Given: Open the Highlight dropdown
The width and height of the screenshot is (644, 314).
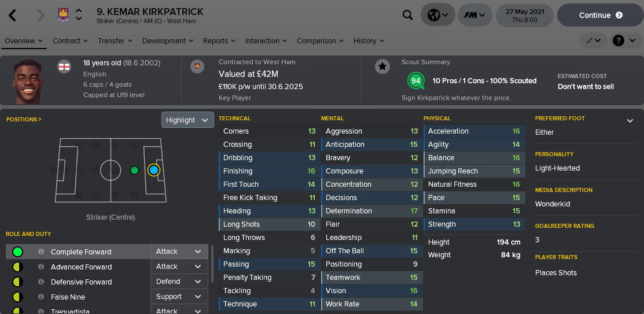Looking at the screenshot, I should (x=187, y=120).
